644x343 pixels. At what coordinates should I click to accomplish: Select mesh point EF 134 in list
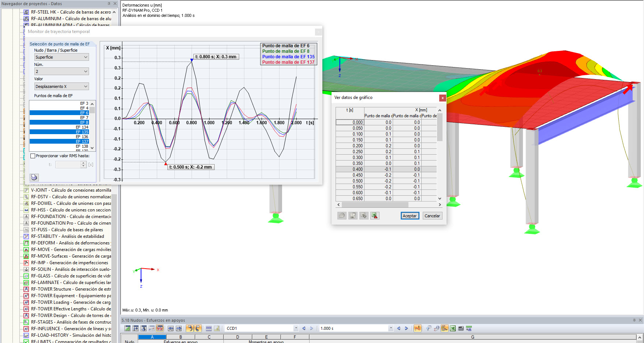59,127
